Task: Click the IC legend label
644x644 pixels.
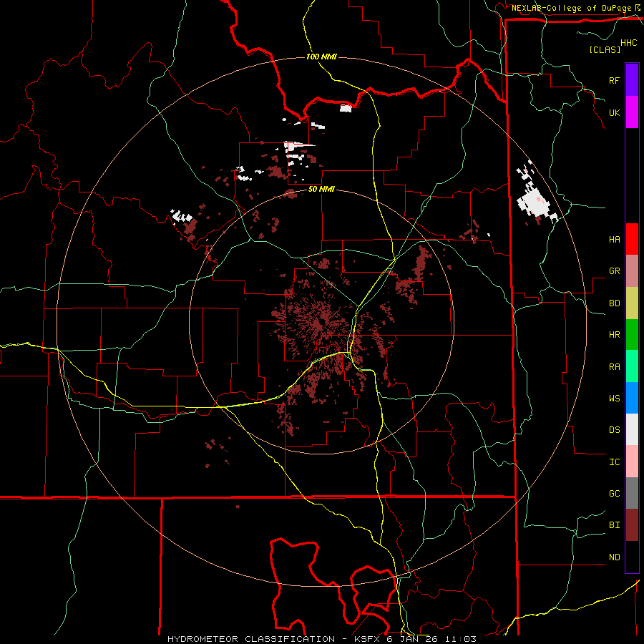Action: point(614,462)
